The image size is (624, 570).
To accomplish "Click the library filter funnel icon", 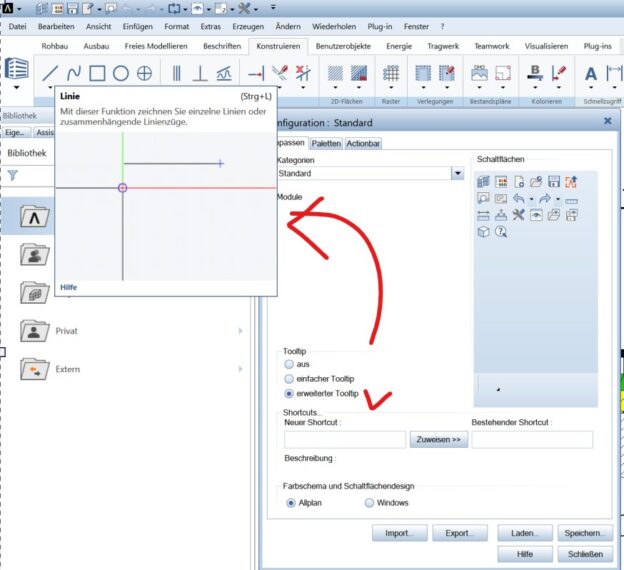I will pos(13,174).
